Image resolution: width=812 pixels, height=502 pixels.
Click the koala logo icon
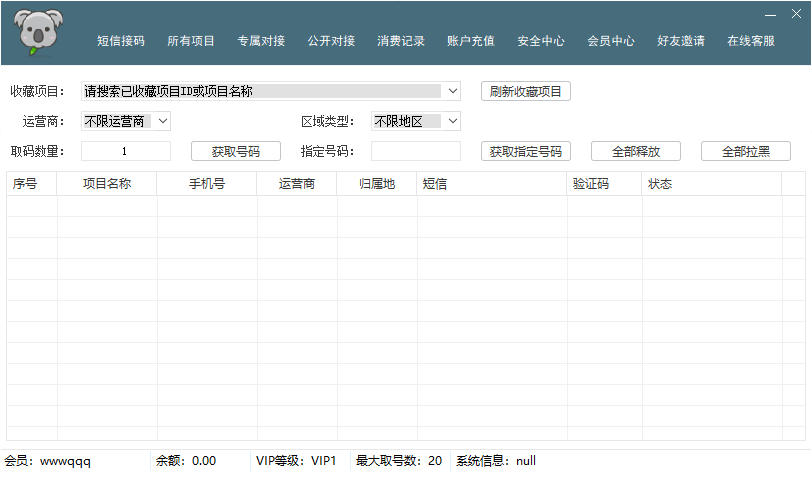[39, 32]
